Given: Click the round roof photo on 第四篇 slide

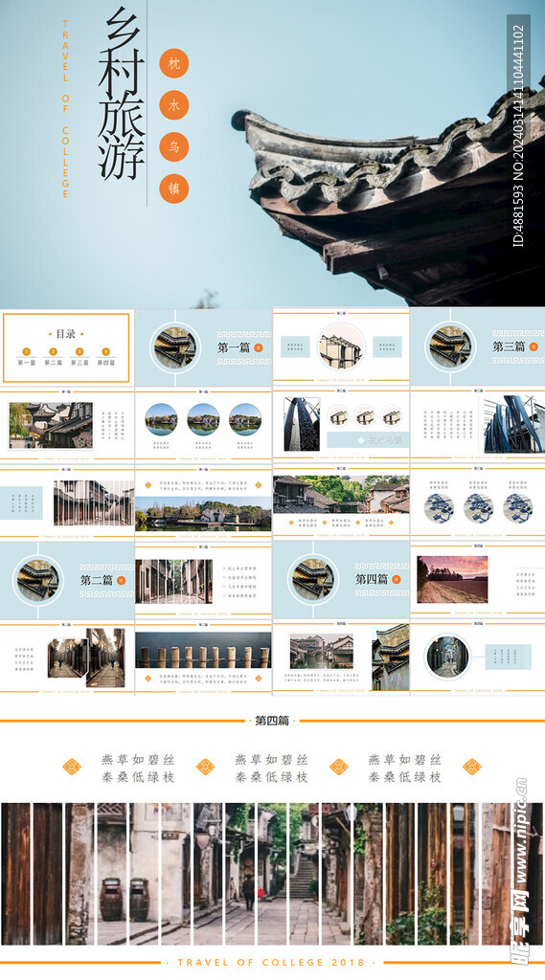Looking at the screenshot, I should click(x=313, y=579).
